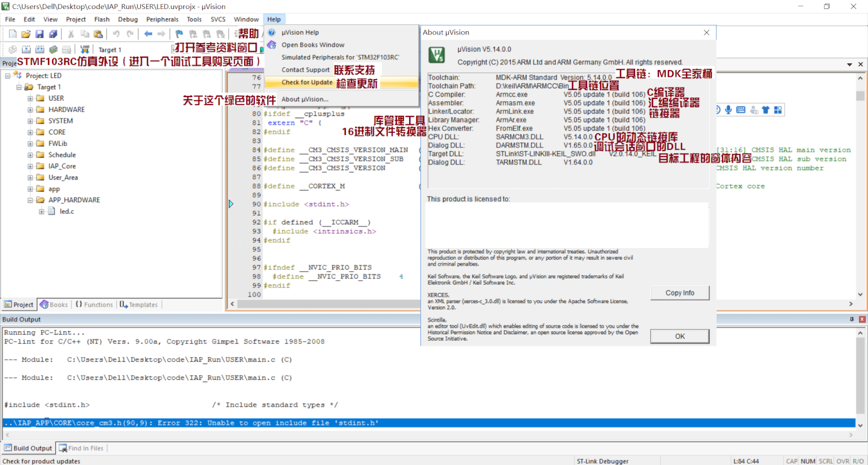Insert a bookmark with flag icon
The image size is (868, 465).
(179, 34)
